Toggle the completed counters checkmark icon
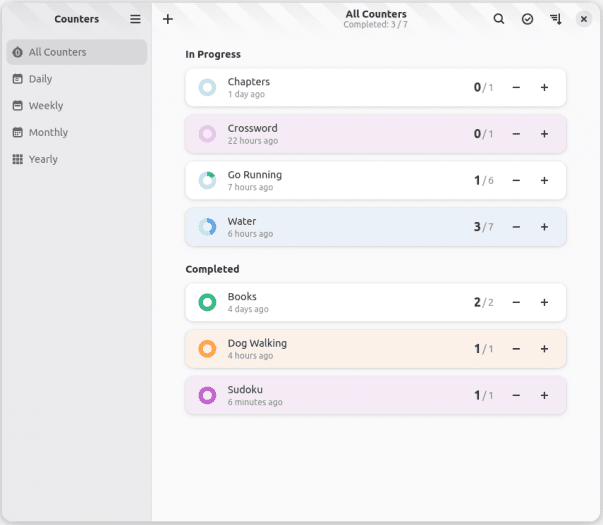 point(527,19)
